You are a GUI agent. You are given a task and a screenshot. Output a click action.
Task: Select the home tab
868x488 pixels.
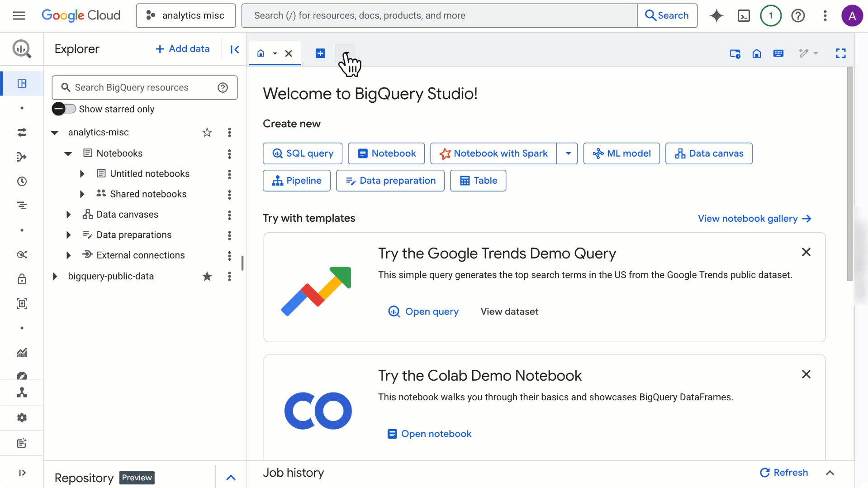tap(261, 53)
